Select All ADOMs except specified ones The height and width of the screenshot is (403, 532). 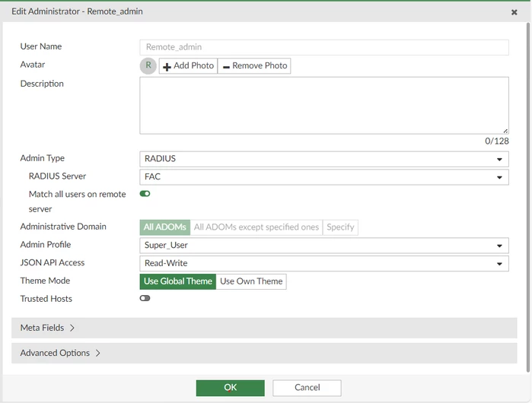pos(256,227)
